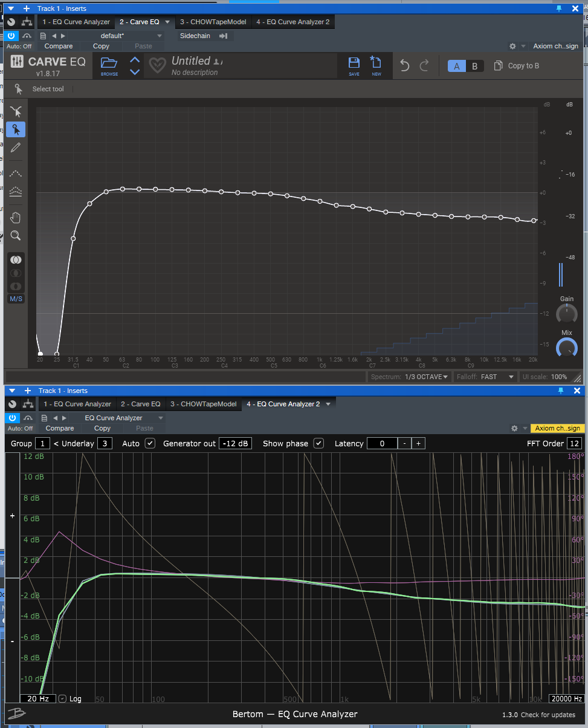The width and height of the screenshot is (588, 728).
Task: Switch to state A in Carve EQ
Action: point(456,66)
